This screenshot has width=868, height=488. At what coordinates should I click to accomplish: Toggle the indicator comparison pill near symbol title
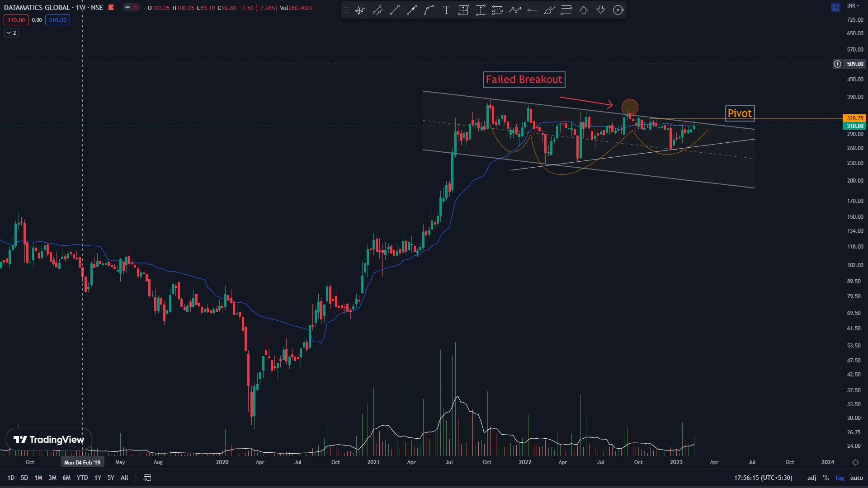[132, 7]
